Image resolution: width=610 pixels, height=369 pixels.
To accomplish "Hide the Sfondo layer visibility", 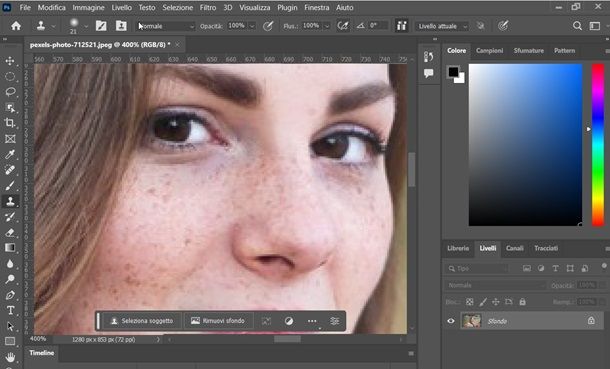I will pyautogui.click(x=450, y=321).
